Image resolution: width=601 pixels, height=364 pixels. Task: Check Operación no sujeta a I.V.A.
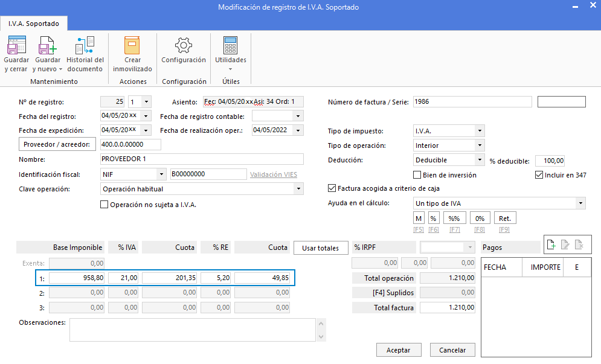point(104,205)
